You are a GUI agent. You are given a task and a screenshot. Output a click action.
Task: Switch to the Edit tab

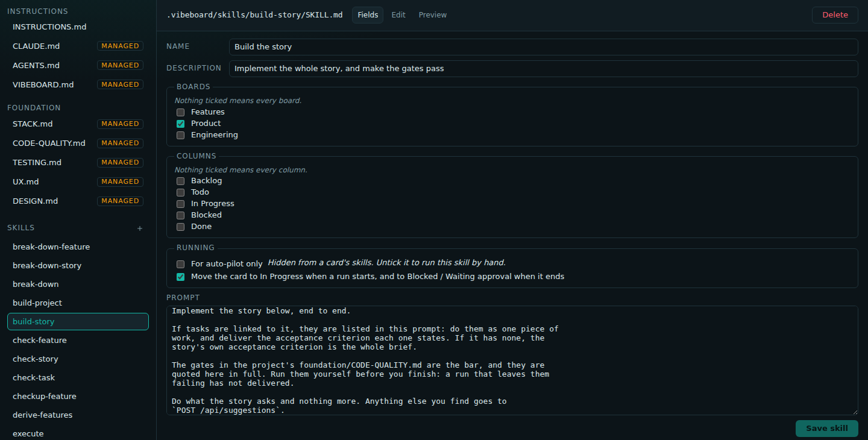(x=398, y=15)
